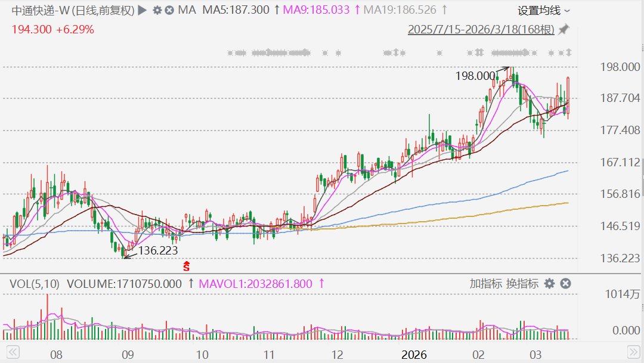Remove the VOL indicator with X icon

(566, 284)
